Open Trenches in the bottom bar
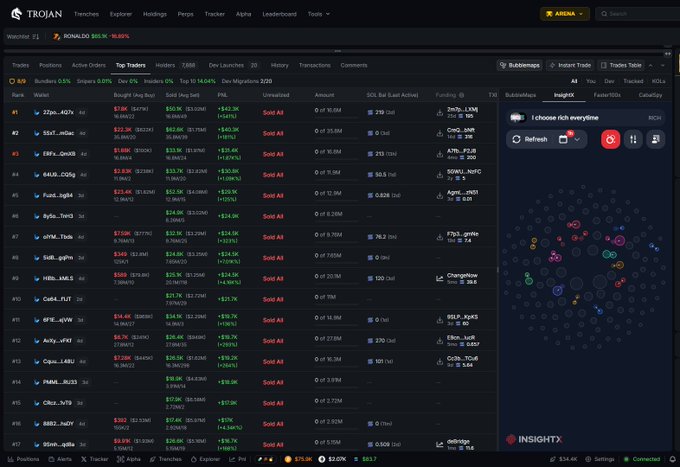 click(166, 459)
